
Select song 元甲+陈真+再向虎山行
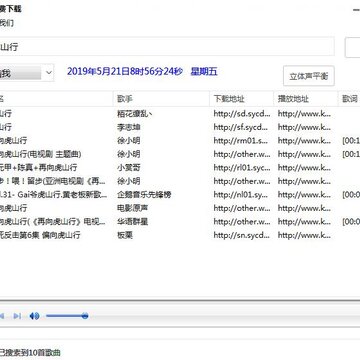click(39, 167)
